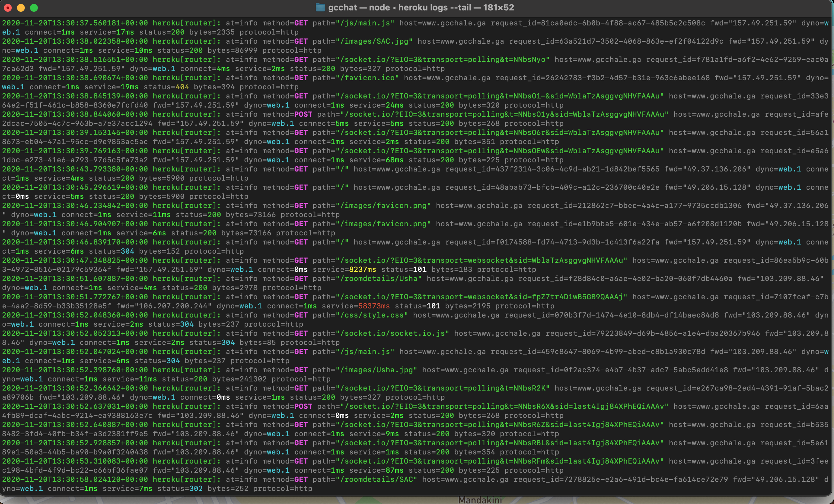Click the yellow 8237ms service time
834x504 pixels.
tap(362, 269)
